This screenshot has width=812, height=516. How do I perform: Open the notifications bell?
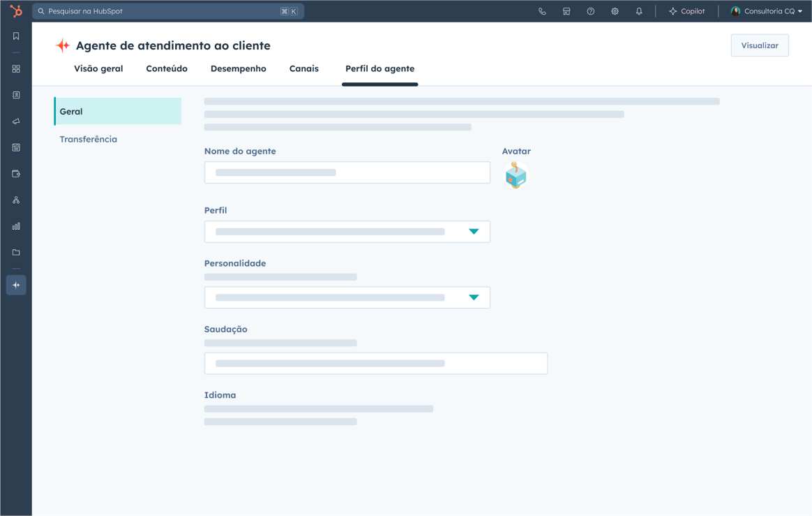point(639,11)
